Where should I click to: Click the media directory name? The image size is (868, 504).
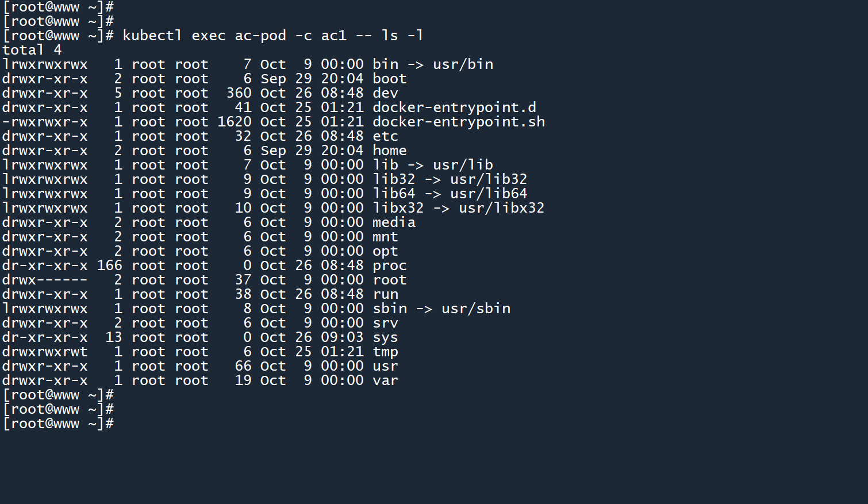(x=394, y=222)
